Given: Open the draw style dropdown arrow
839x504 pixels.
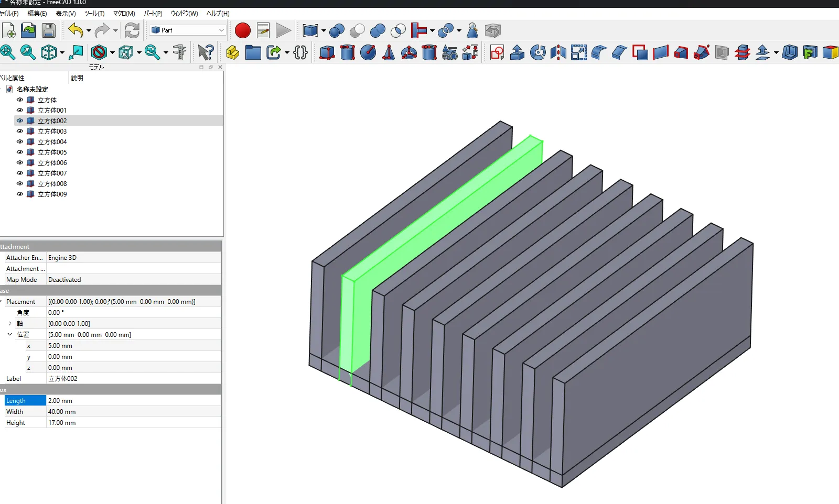Looking at the screenshot, I should 112,52.
